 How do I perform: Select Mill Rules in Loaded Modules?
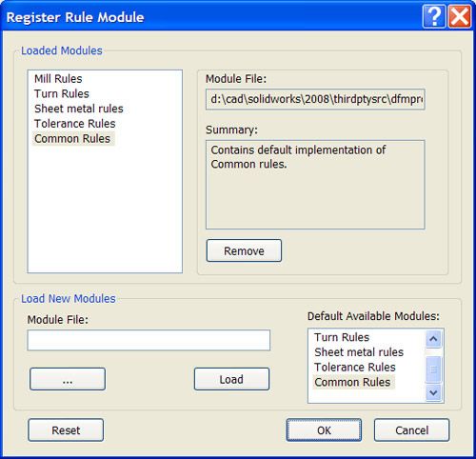pyautogui.click(x=58, y=79)
